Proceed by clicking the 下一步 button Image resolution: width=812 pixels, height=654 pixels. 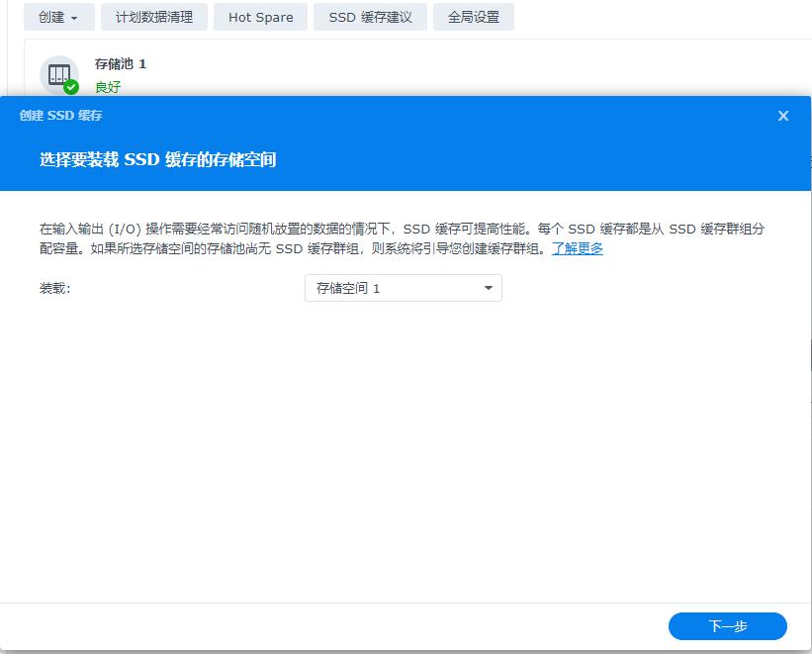coord(725,626)
